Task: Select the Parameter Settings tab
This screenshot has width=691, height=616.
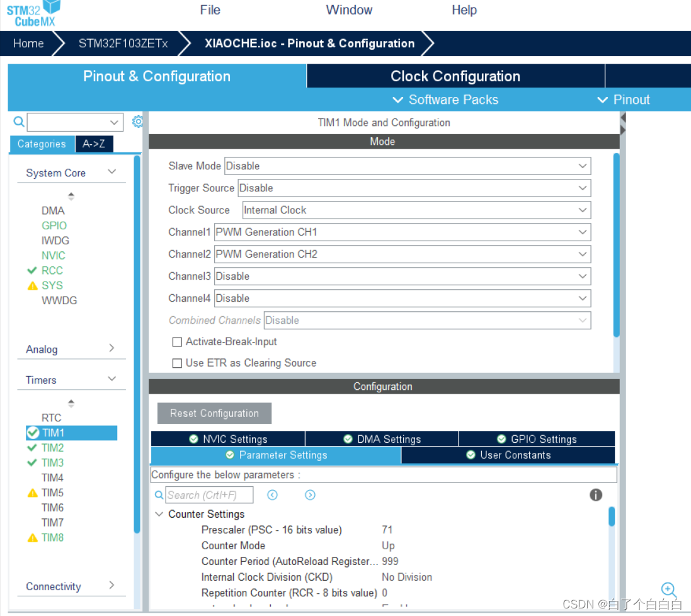Action: (276, 455)
